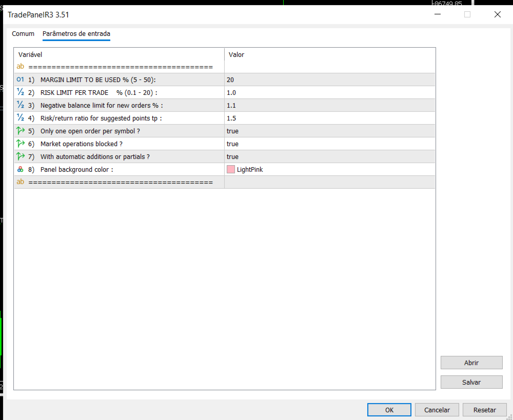Confirm with the OK button
This screenshot has width=513, height=420.
(x=389, y=410)
